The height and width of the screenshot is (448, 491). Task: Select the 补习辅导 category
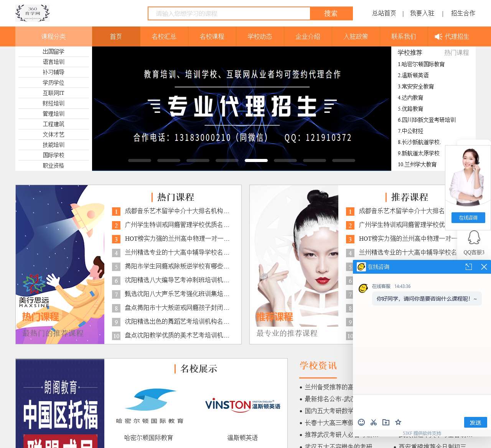click(54, 72)
